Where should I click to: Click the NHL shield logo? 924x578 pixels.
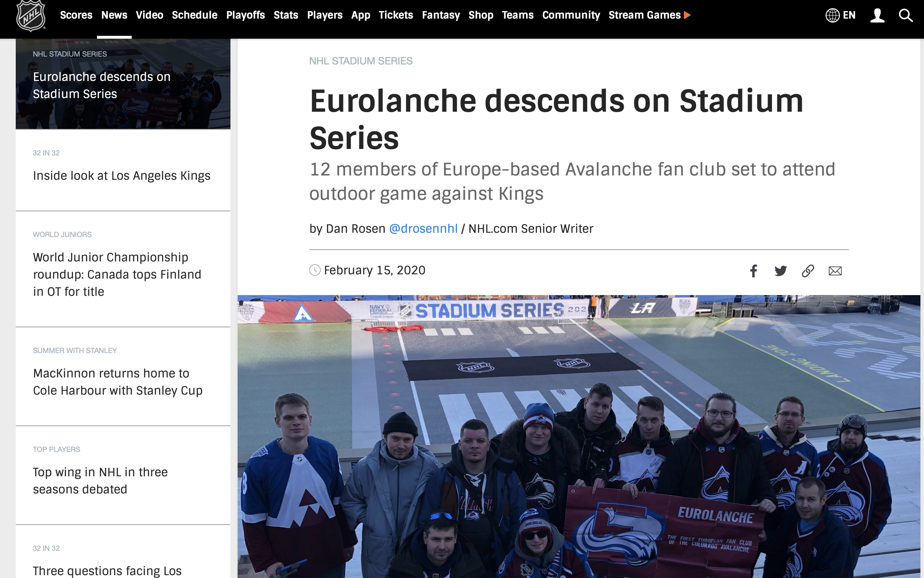coord(30,15)
